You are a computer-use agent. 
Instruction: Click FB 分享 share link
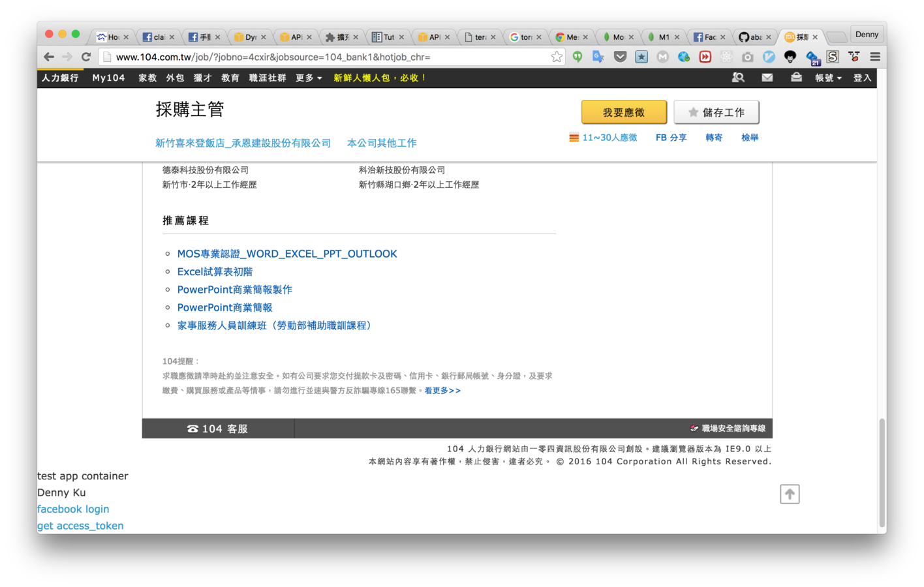click(x=671, y=138)
